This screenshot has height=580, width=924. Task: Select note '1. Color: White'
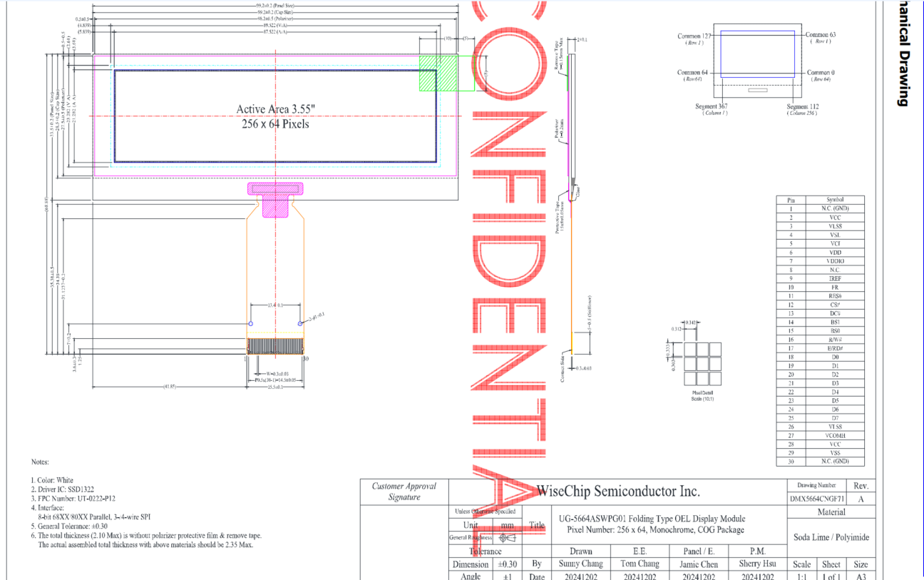point(52,480)
